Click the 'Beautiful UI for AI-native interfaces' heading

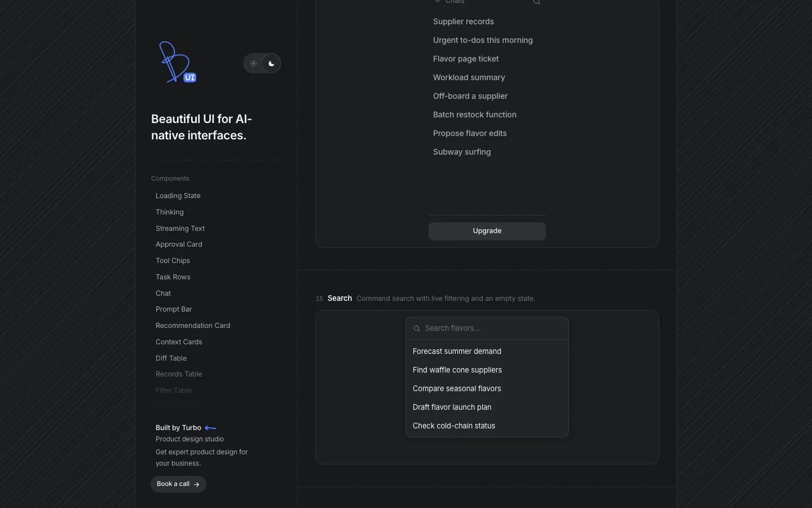coord(202,127)
